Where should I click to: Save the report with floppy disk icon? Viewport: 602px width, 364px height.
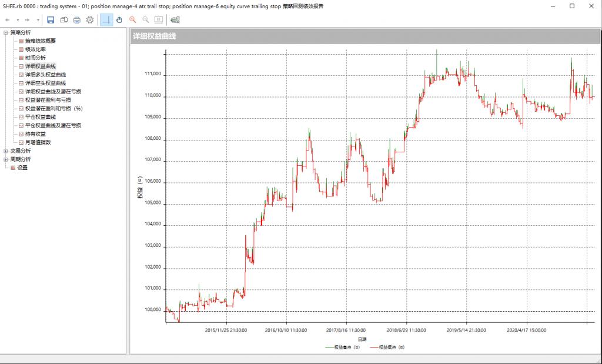51,20
